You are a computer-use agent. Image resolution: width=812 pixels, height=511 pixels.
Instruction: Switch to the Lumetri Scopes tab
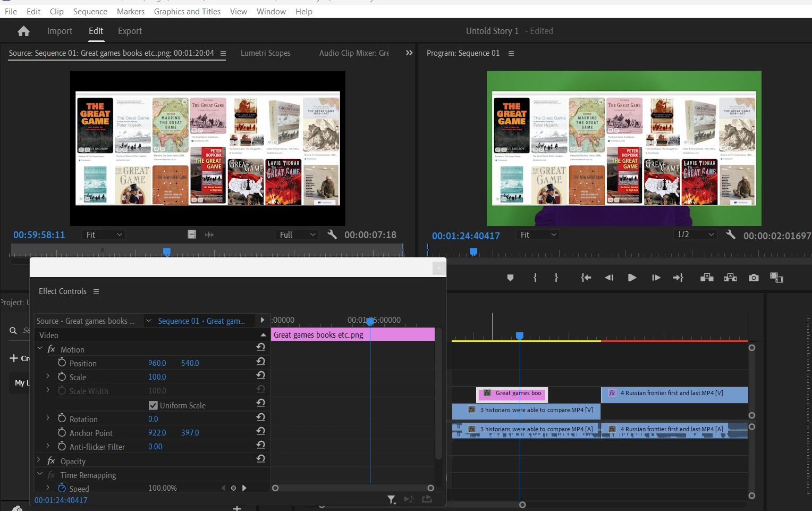[x=265, y=53]
